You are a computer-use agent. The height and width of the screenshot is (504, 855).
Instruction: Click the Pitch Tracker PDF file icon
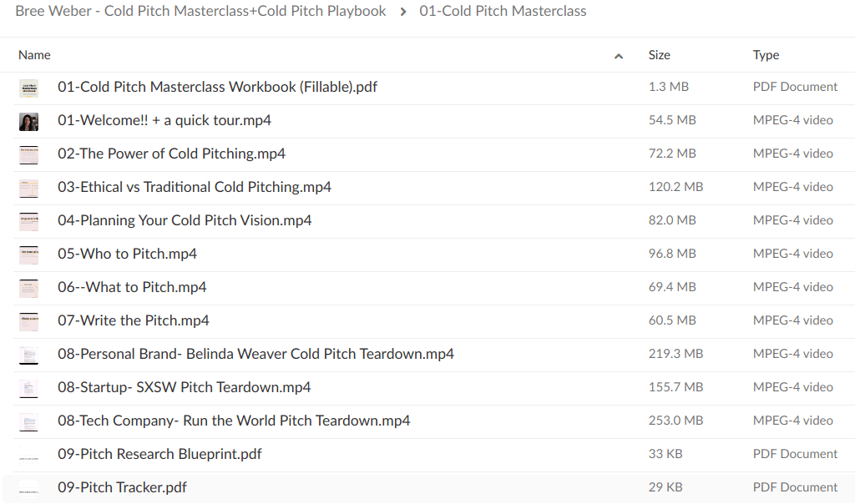(x=29, y=488)
